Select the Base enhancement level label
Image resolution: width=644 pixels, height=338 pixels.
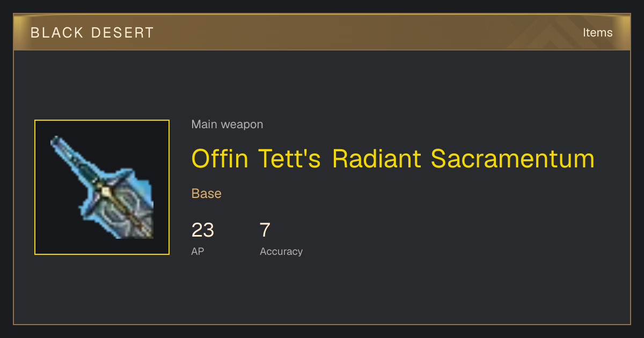tap(207, 194)
